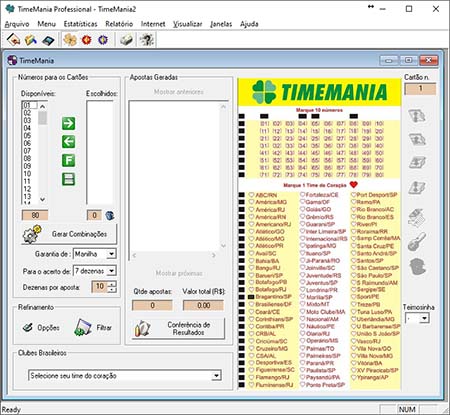Click the question mark help toolbar icon

point(146,40)
